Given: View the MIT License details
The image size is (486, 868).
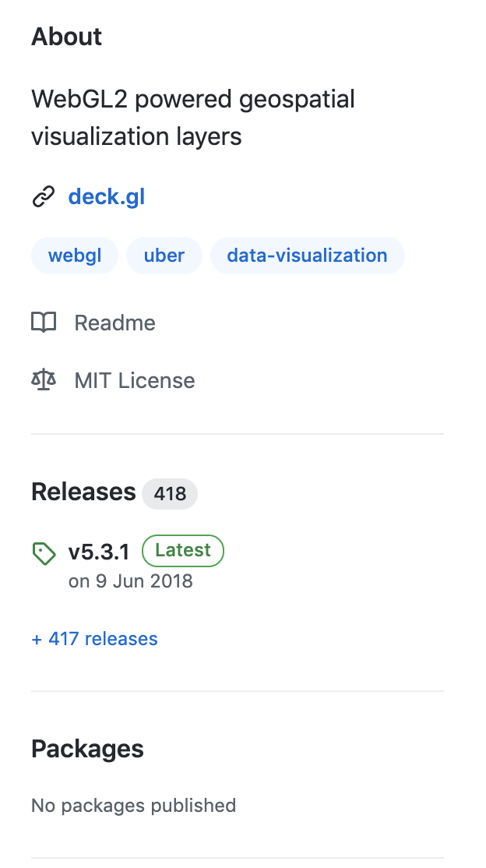Looking at the screenshot, I should [x=134, y=379].
